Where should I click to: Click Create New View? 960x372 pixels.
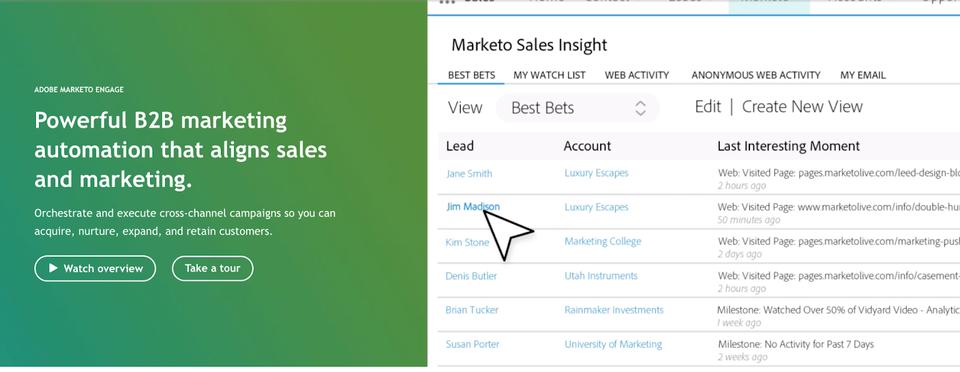point(802,107)
